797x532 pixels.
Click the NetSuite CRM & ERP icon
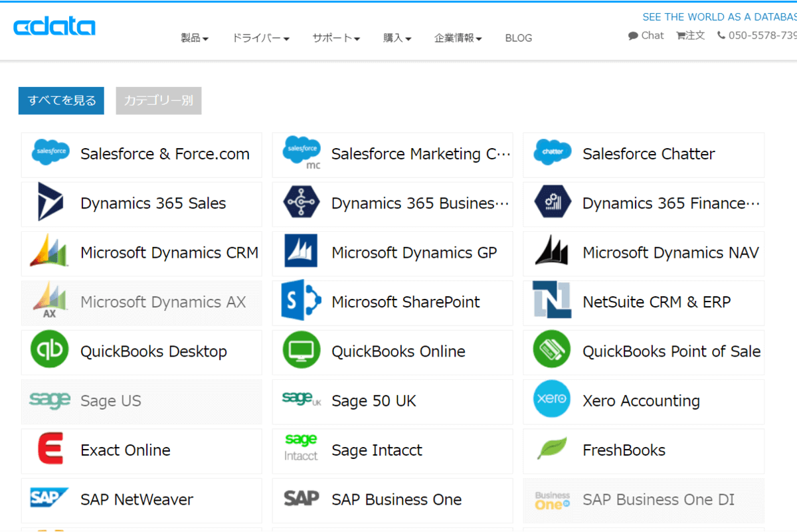click(x=552, y=300)
